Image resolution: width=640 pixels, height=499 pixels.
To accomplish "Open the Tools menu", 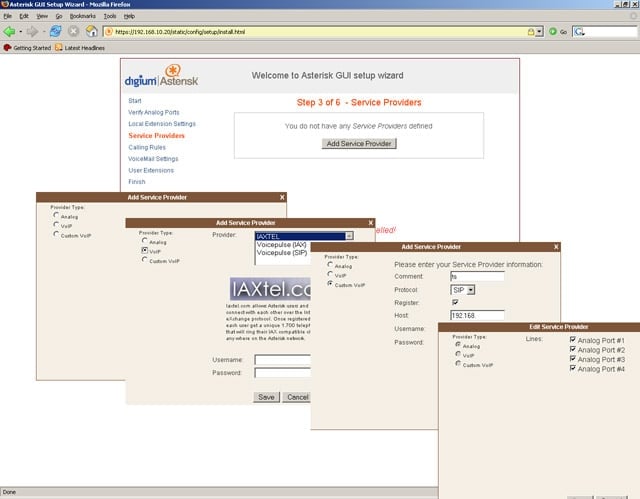I will (x=110, y=16).
